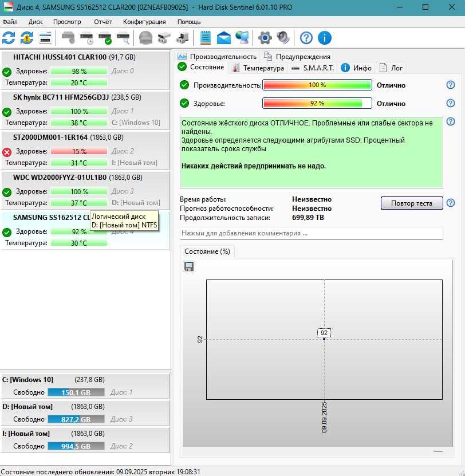Click the 827,2 GB free space bar
Viewport: 465px width, 476px height.
[76, 419]
